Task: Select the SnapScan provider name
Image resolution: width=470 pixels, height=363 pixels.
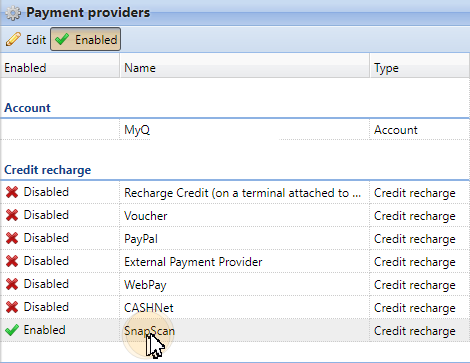Action: [149, 331]
